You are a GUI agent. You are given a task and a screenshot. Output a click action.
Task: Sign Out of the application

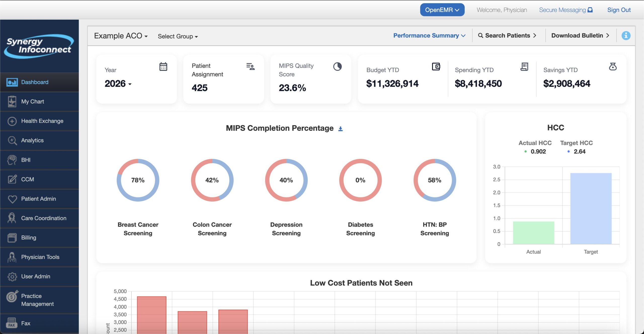pos(619,10)
